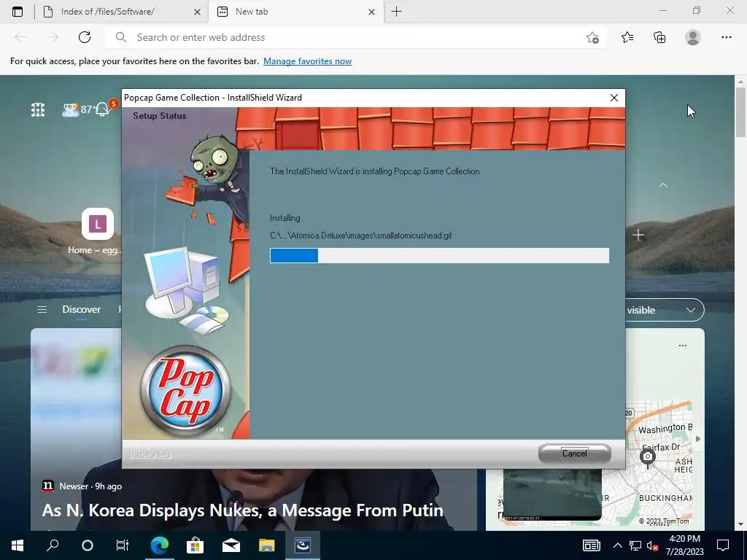Open Mail app from taskbar
This screenshot has height=560, width=747.
coord(231,545)
